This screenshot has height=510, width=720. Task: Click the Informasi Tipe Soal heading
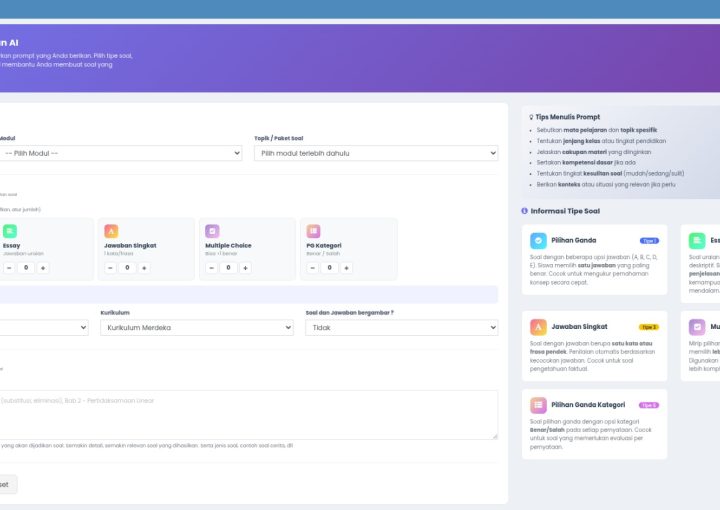pyautogui.click(x=565, y=211)
